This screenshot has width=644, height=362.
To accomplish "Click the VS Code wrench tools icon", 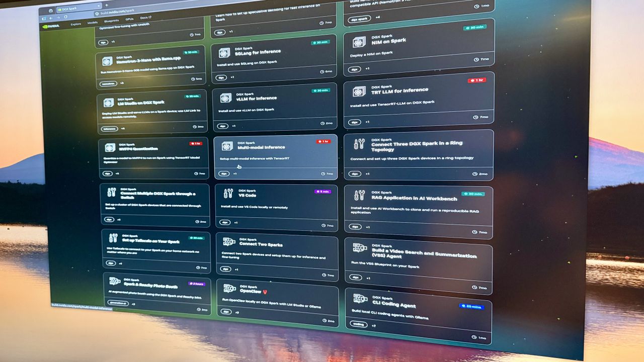I will (228, 193).
